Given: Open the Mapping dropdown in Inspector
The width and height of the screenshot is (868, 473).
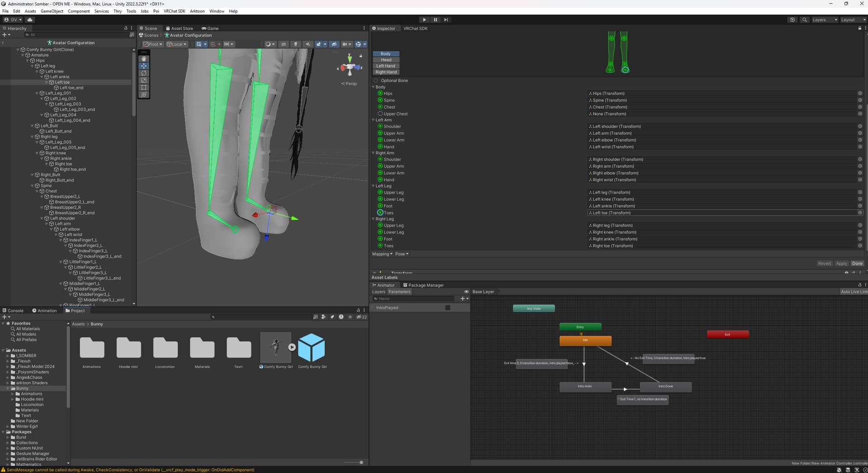Looking at the screenshot, I should [382, 254].
